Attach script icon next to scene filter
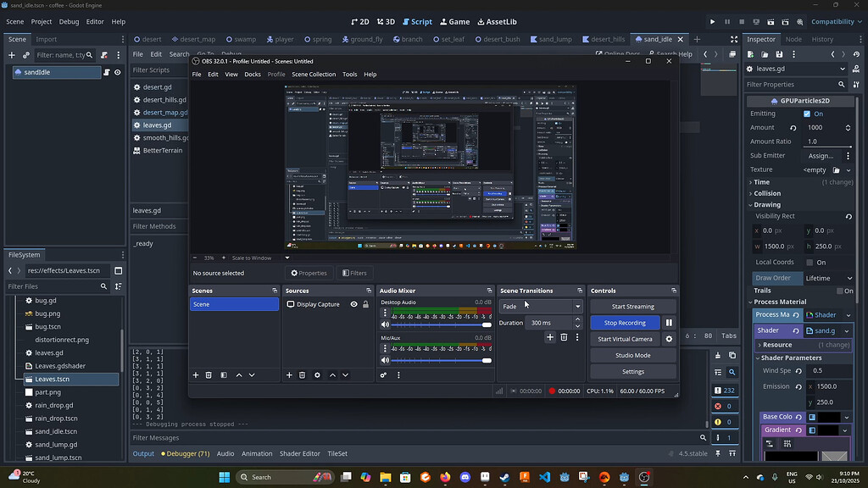Screen dimensions: 868x488 (104, 55)
